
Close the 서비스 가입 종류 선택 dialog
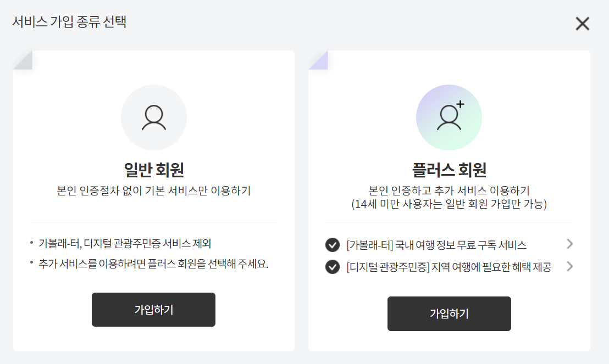point(582,24)
